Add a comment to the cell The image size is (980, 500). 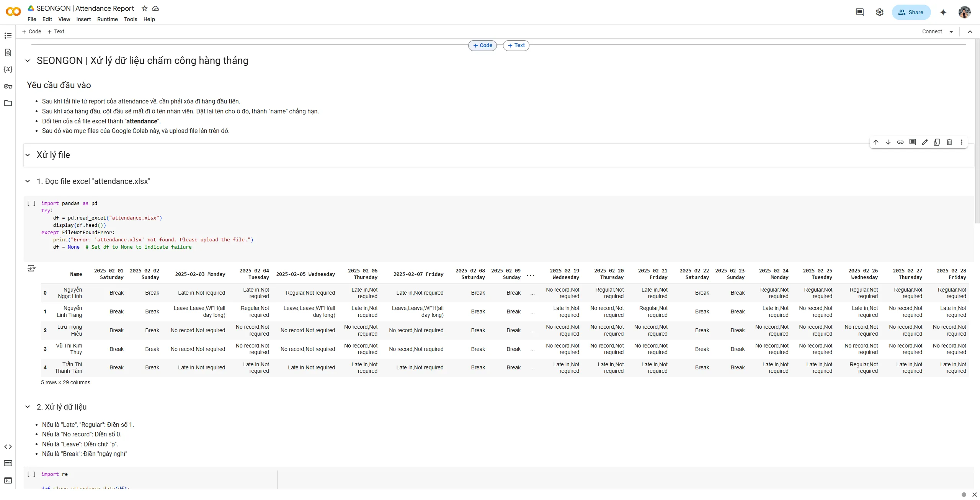[x=913, y=142]
